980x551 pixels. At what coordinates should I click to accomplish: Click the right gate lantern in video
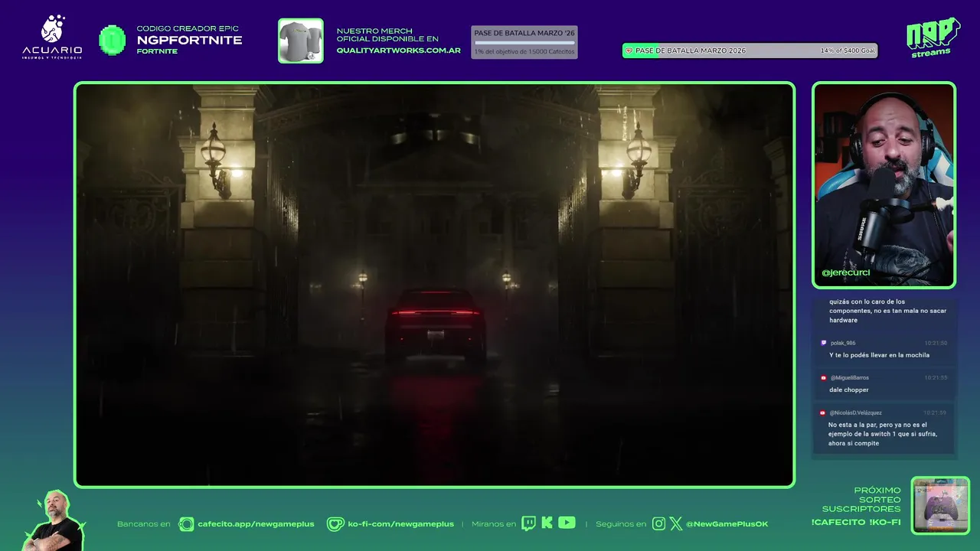(638, 159)
